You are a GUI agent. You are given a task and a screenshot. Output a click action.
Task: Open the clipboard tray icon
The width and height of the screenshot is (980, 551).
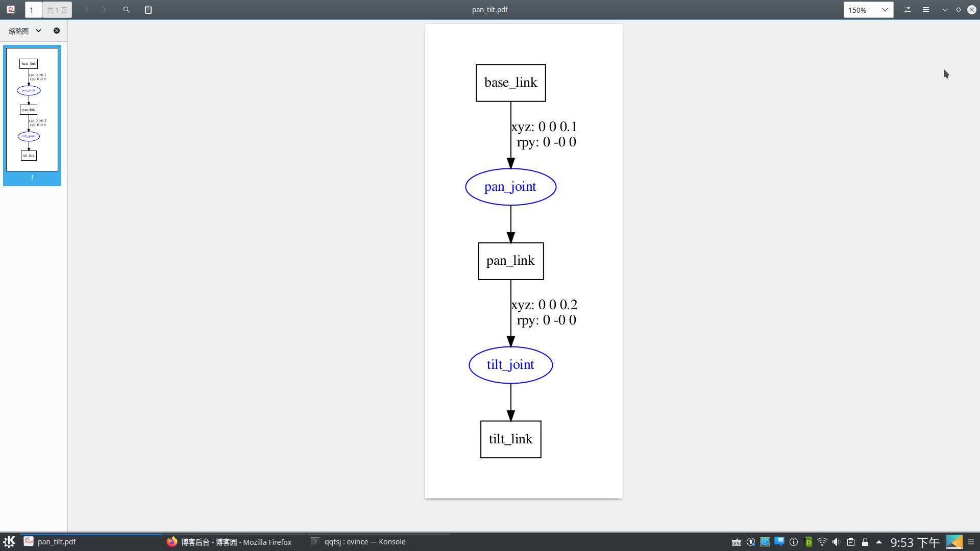click(x=851, y=542)
